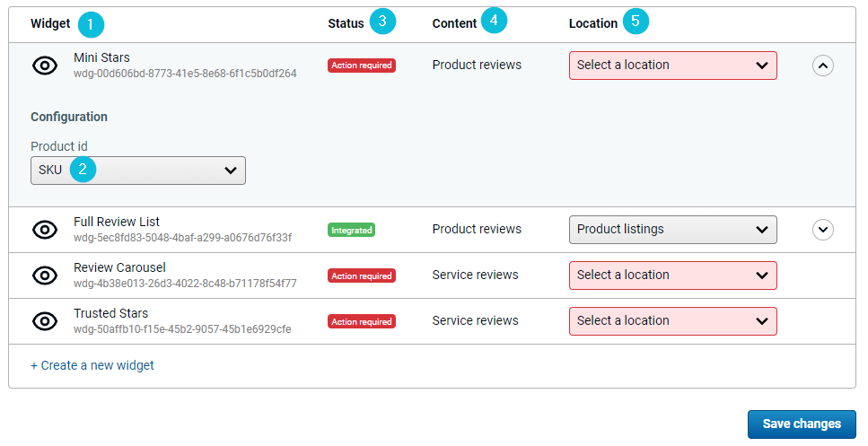Click the numbered marker 4 beside Content
The height and width of the screenshot is (446, 868).
point(494,21)
